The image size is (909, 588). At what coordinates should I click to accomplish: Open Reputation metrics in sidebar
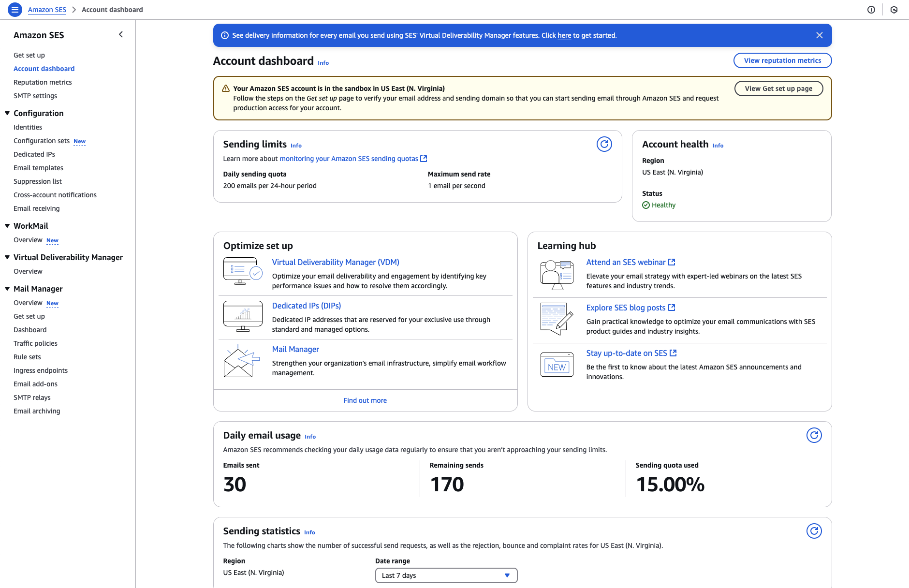coord(43,82)
